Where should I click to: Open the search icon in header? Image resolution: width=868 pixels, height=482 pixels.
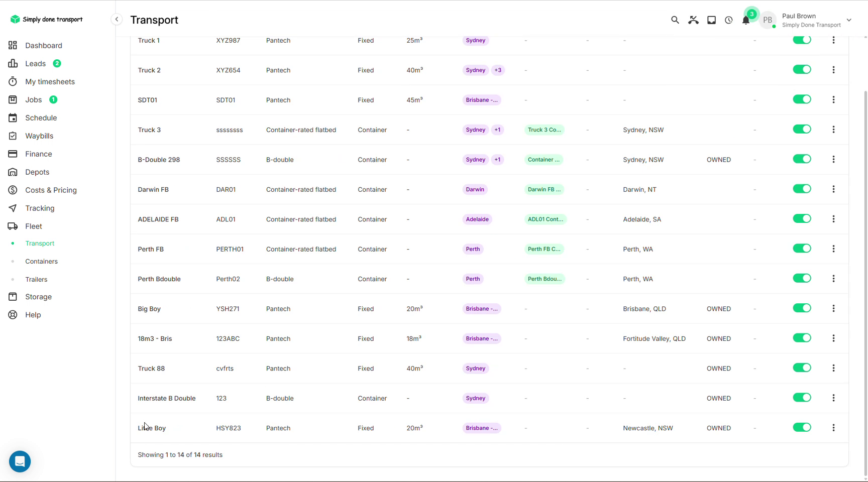coord(675,20)
